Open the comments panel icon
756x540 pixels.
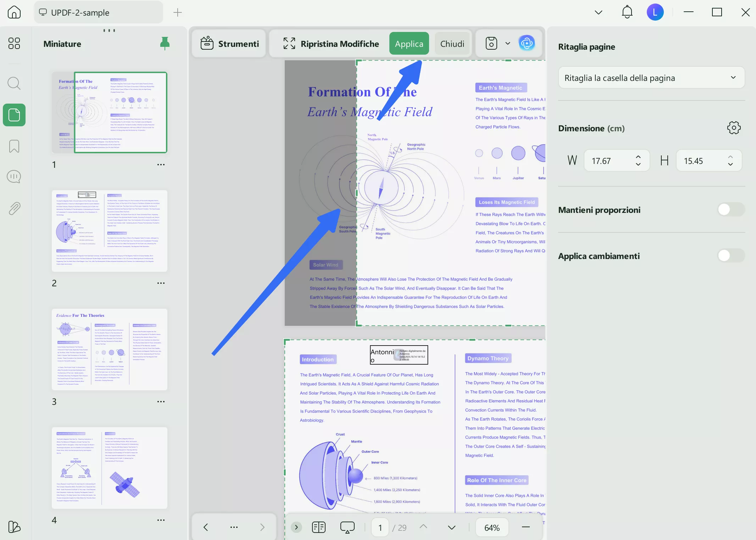[x=14, y=177]
